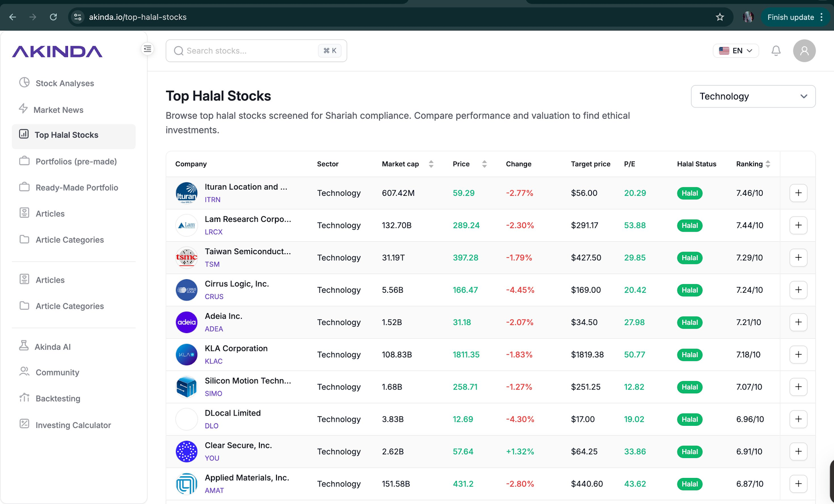Sort the table by Market cap

(431, 164)
